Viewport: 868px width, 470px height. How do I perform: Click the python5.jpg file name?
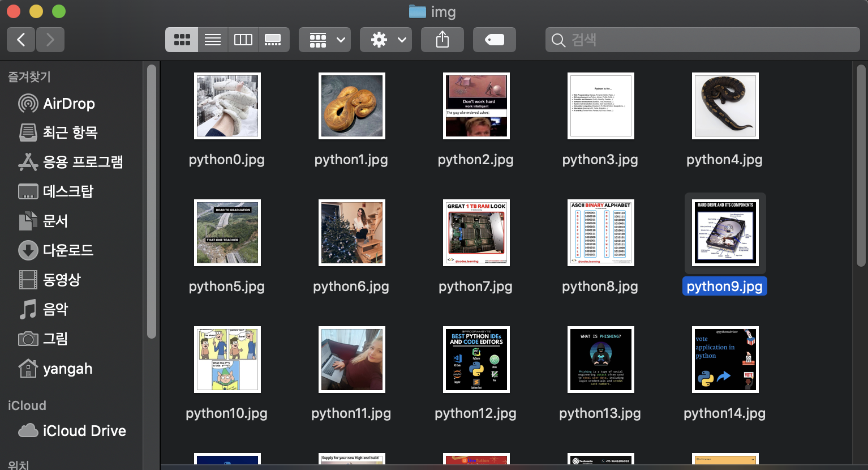pyautogui.click(x=227, y=287)
